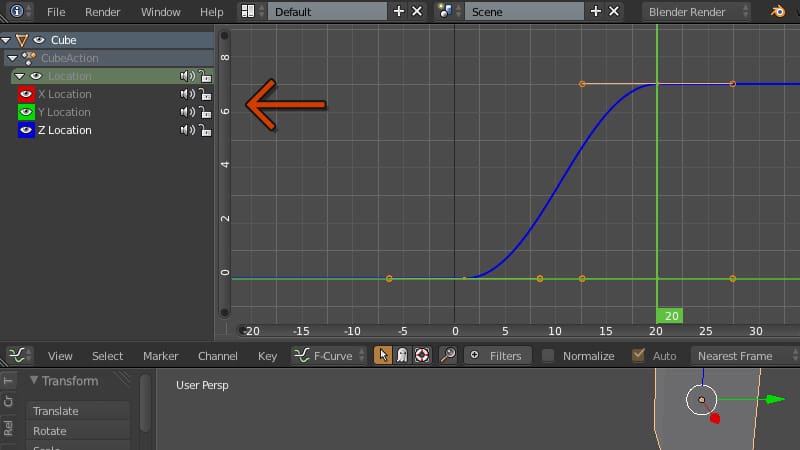Open the Key menu
Viewport: 800px width, 450px height.
[267, 356]
